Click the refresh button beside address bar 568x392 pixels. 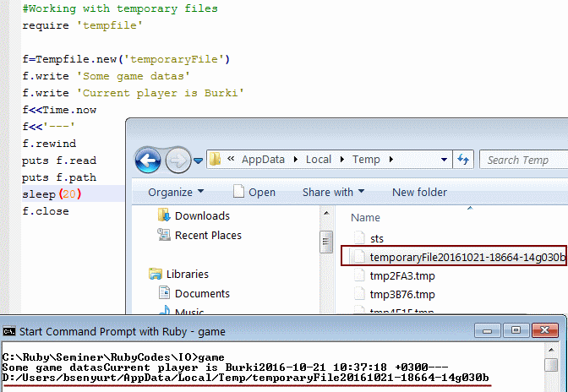464,159
